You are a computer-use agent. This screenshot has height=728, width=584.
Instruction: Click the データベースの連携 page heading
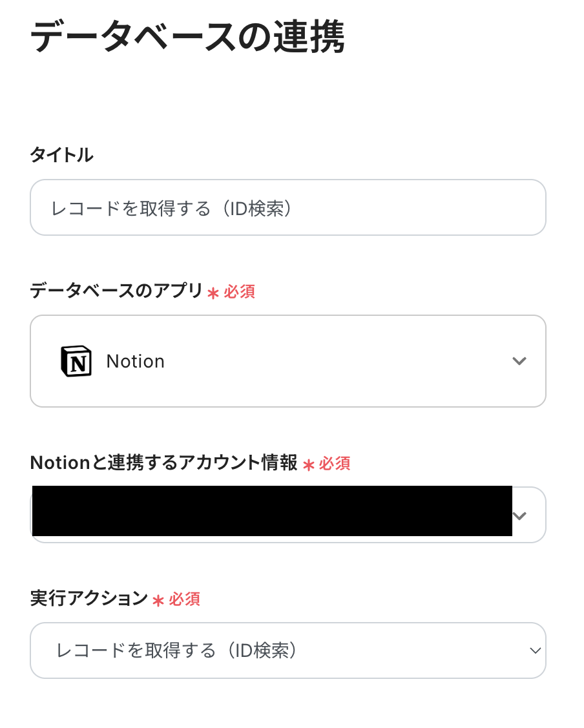pyautogui.click(x=187, y=37)
